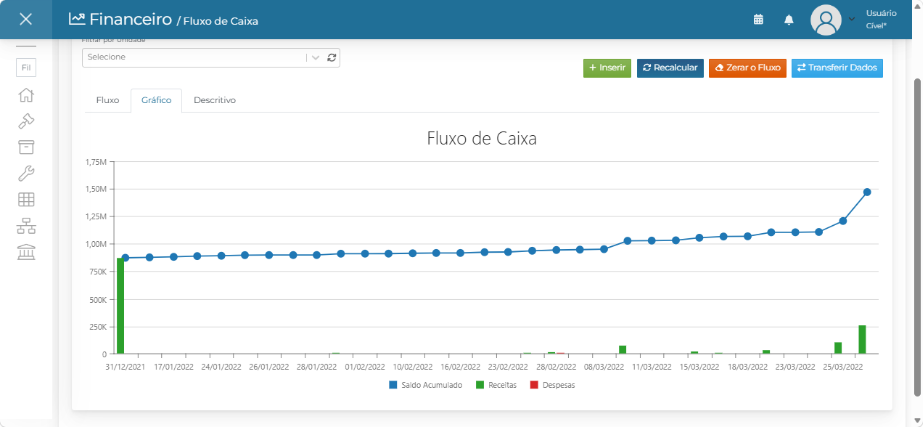
Task: Click the 10/02/2022 axis label
Action: coord(412,366)
